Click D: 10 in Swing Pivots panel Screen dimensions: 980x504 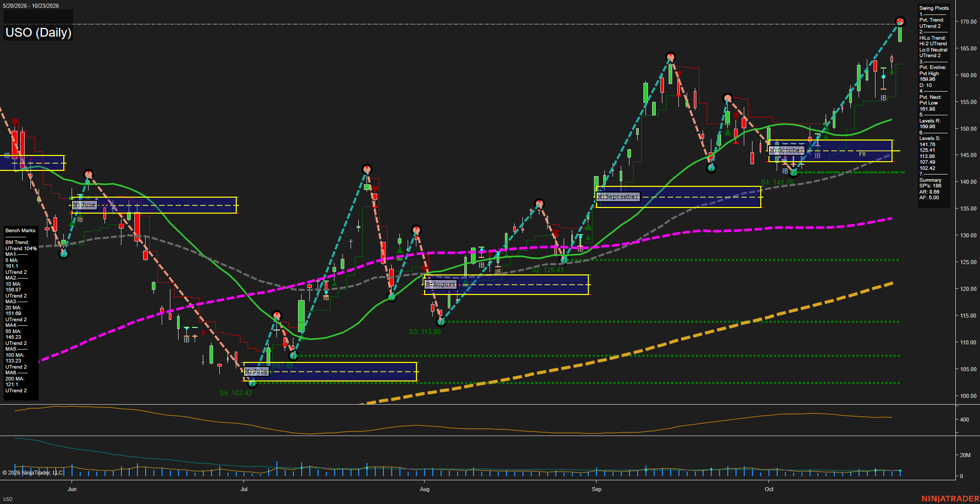pyautogui.click(x=925, y=85)
